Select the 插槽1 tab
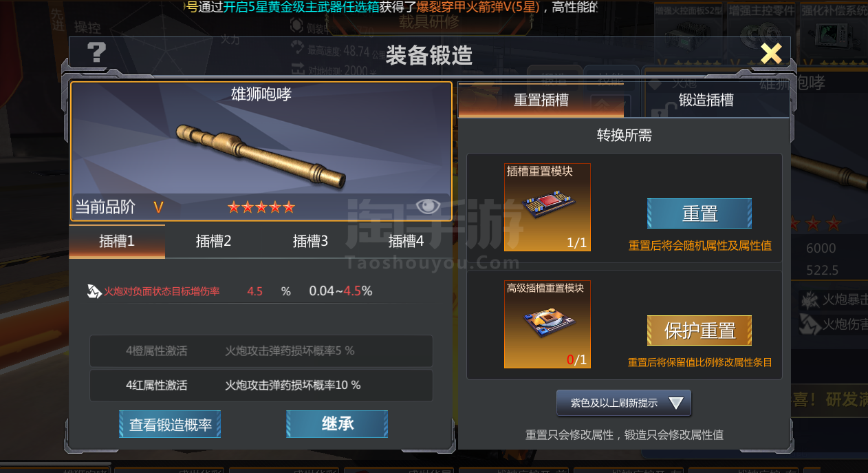This screenshot has height=473, width=868. click(117, 242)
